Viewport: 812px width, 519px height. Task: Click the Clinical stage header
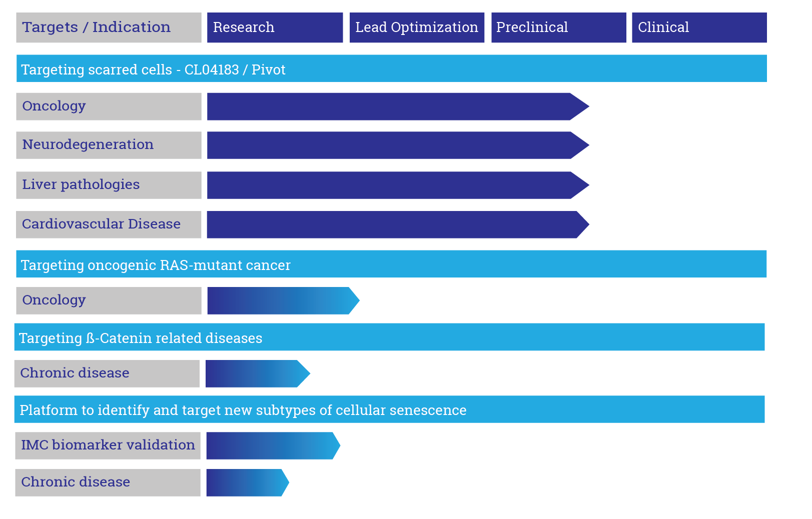699,27
